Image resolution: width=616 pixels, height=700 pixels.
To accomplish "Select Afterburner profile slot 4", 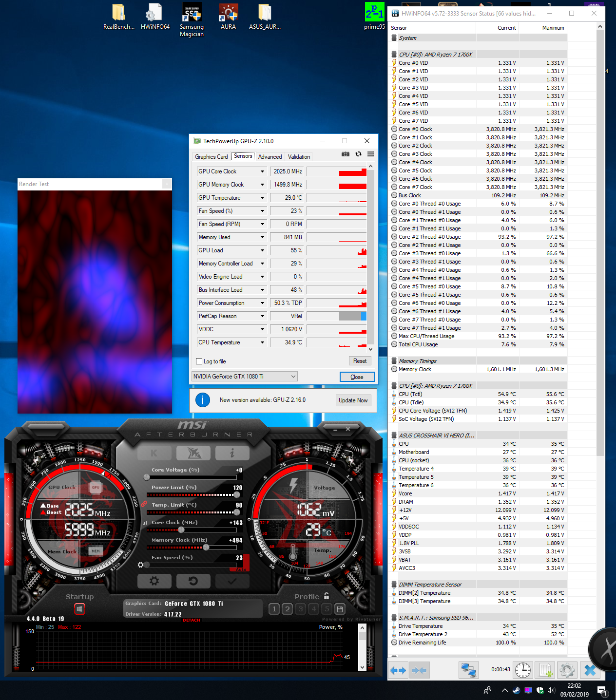I will pos(313,609).
